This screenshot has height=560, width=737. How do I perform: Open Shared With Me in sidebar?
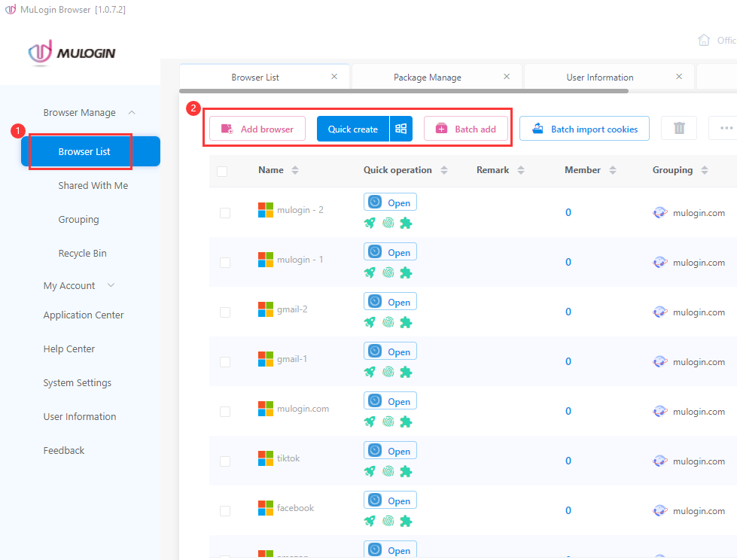[x=93, y=186]
